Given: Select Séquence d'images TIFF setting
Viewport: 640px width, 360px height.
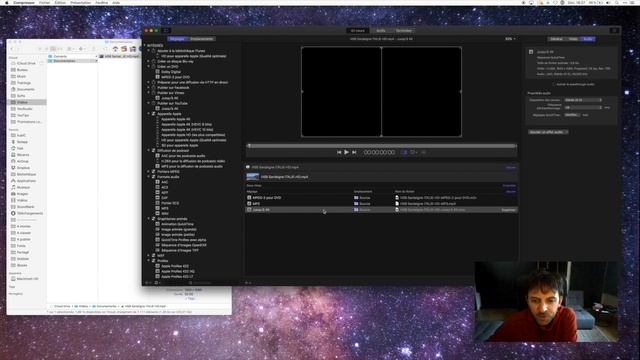Looking at the screenshot, I should [x=180, y=250].
